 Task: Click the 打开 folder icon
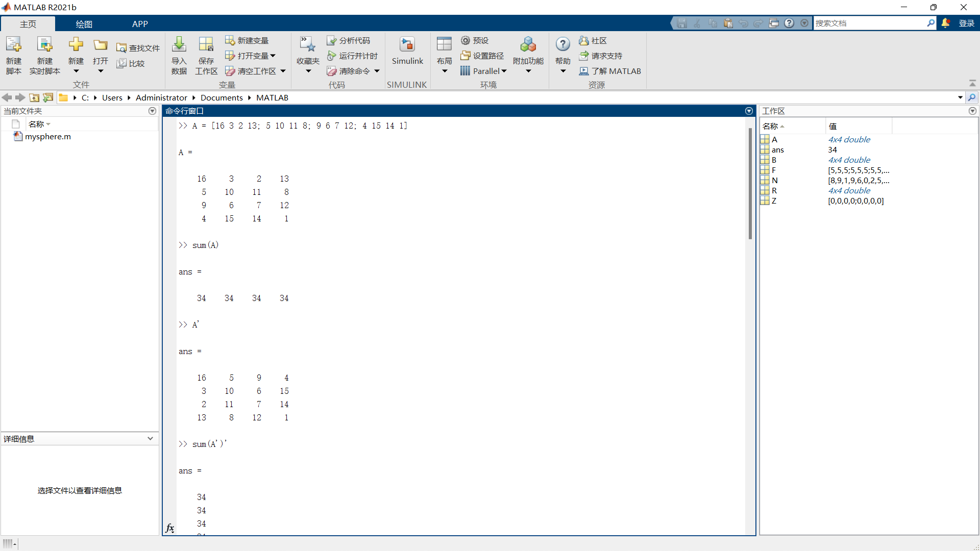tap(101, 45)
